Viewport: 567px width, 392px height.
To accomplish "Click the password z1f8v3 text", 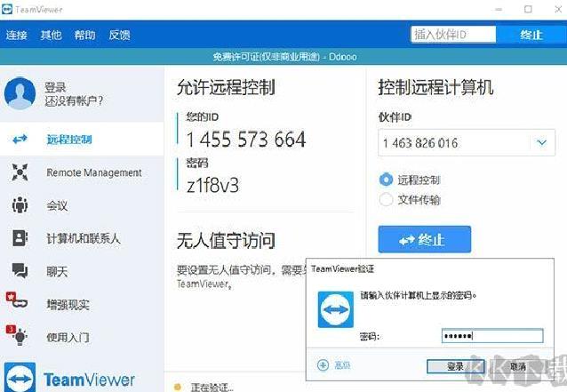I will click(212, 186).
